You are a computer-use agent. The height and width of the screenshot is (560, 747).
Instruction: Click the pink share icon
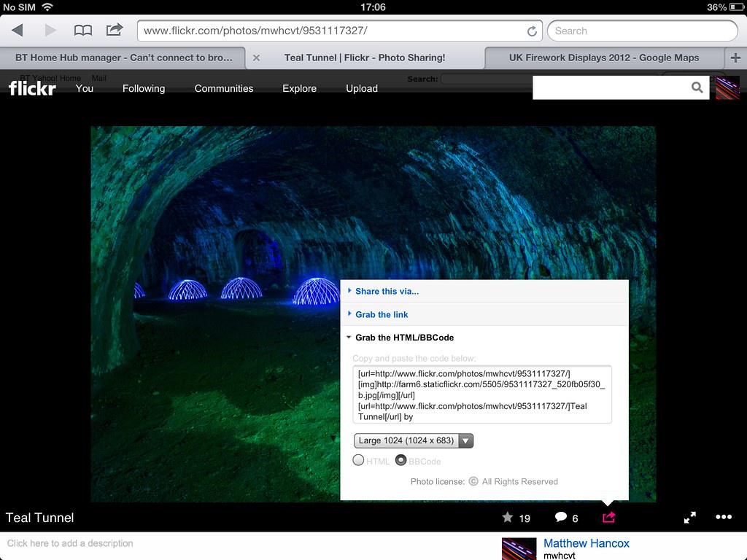click(609, 517)
